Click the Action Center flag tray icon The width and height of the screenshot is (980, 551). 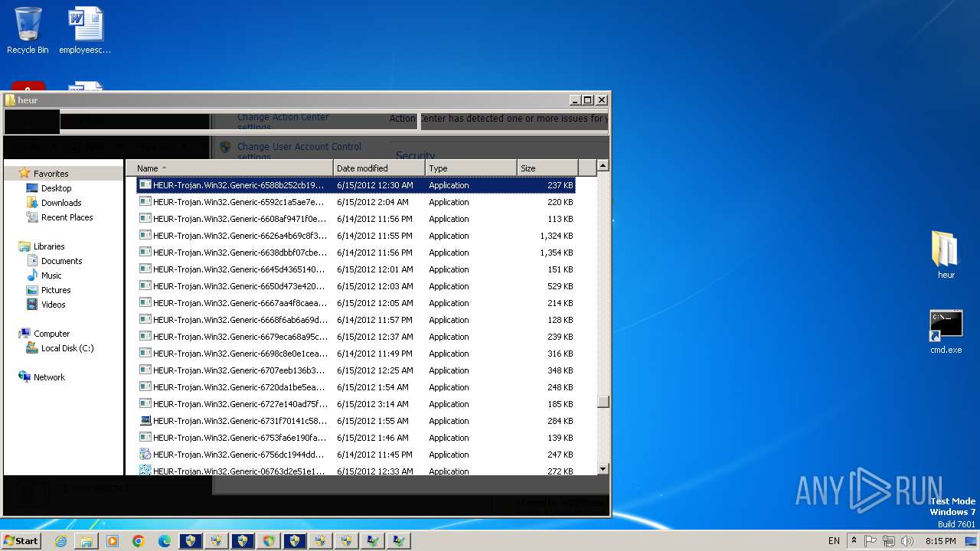click(x=871, y=541)
